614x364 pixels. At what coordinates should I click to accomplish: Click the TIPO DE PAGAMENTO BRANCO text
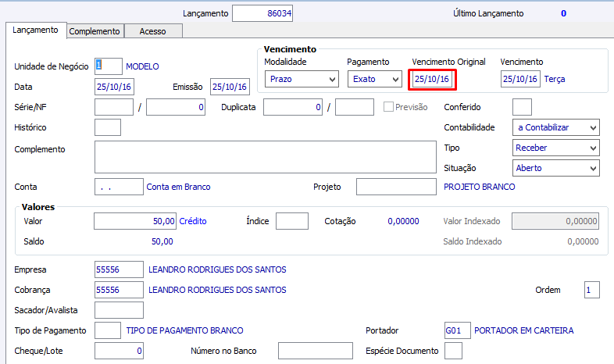tap(185, 330)
